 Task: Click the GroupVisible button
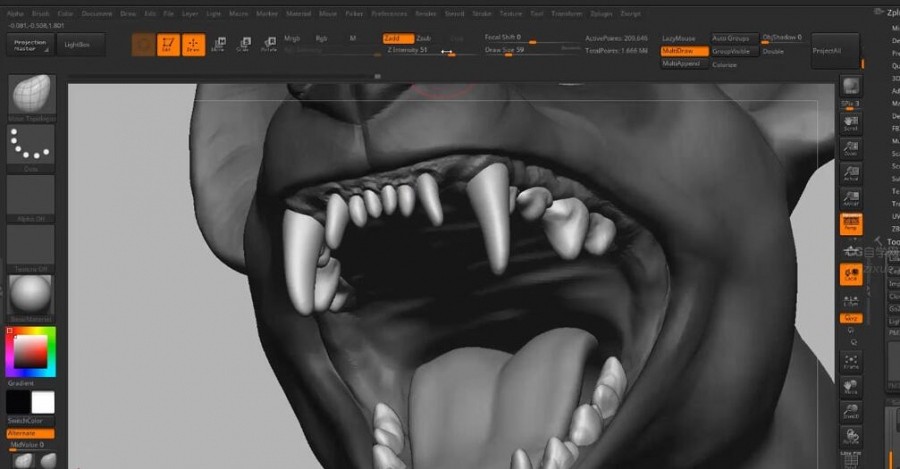(x=734, y=51)
